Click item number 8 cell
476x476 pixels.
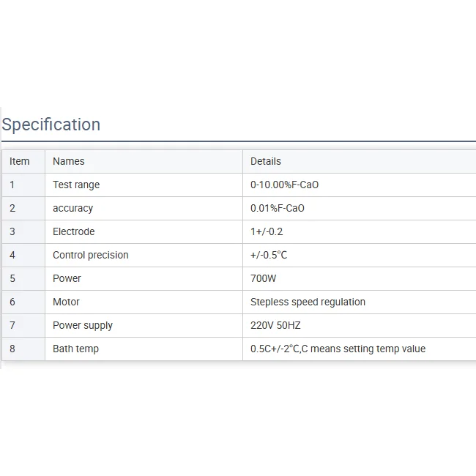tap(12, 349)
